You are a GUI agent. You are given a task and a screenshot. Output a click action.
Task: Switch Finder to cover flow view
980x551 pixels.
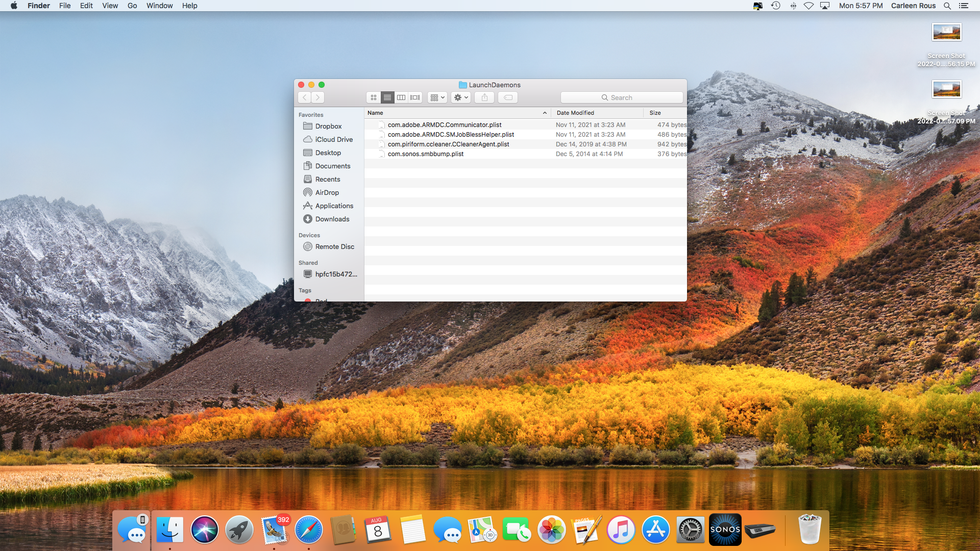click(x=415, y=97)
